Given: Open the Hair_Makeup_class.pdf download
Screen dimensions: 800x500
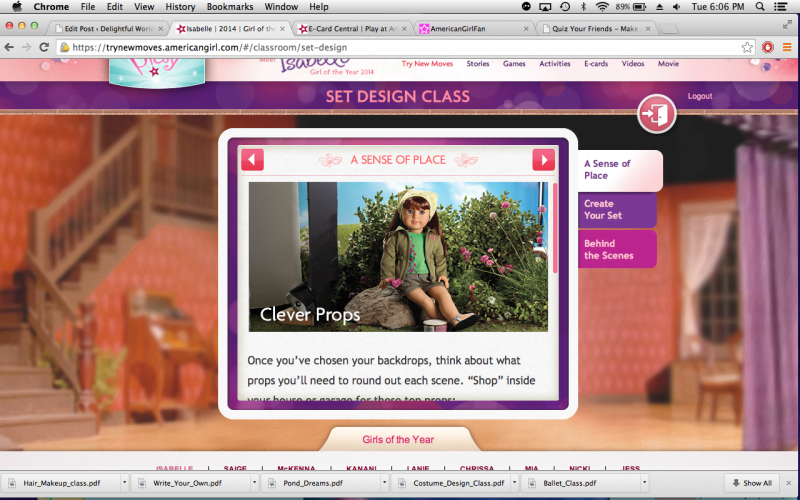Looking at the screenshot, I should 60,483.
